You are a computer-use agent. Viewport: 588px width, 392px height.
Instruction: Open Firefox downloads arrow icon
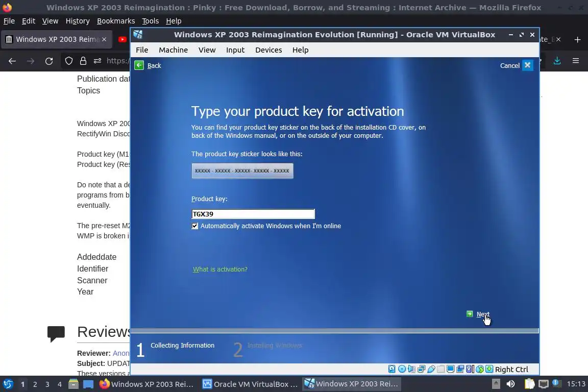point(557,61)
